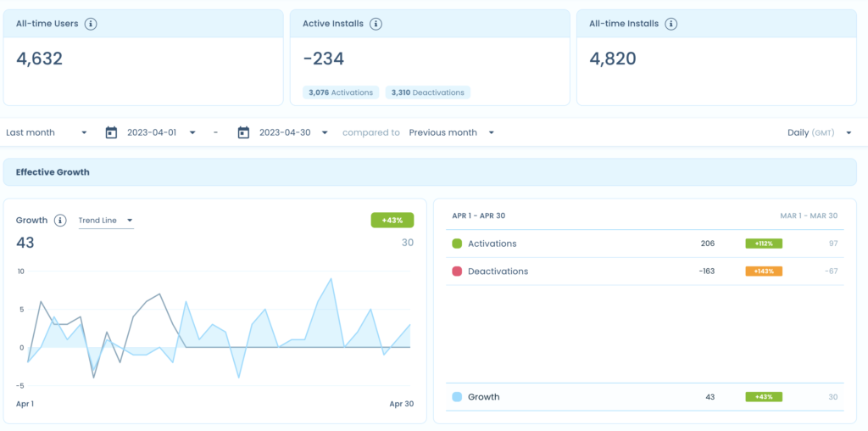
Task: Open the start date calendar icon
Action: (111, 132)
